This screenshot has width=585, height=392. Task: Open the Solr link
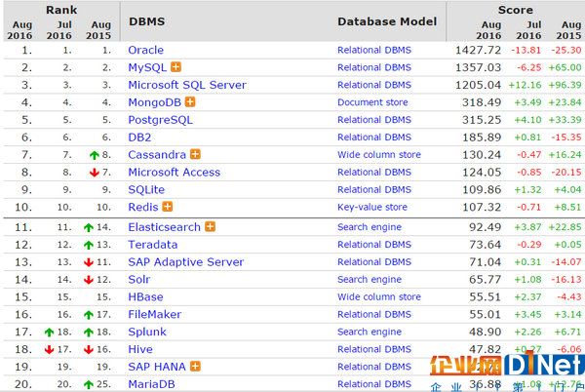(x=139, y=279)
